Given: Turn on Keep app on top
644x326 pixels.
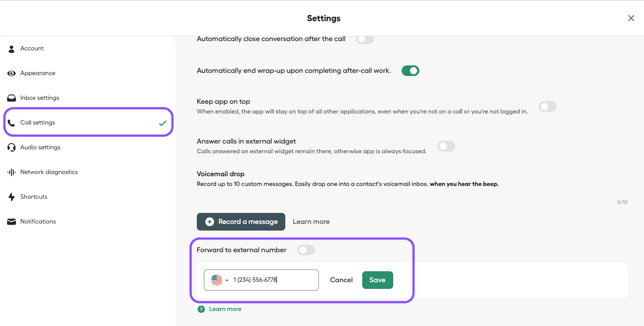Looking at the screenshot, I should (x=548, y=106).
